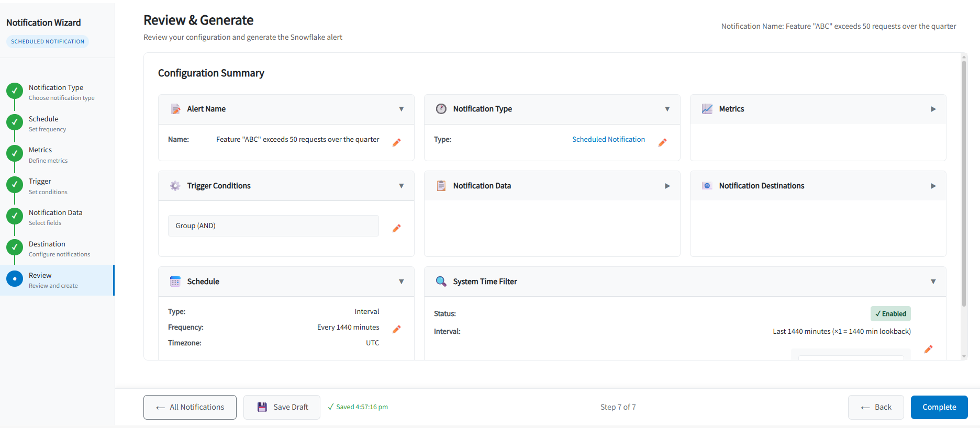
Task: Open the Scheduled Notification link
Action: click(x=608, y=139)
